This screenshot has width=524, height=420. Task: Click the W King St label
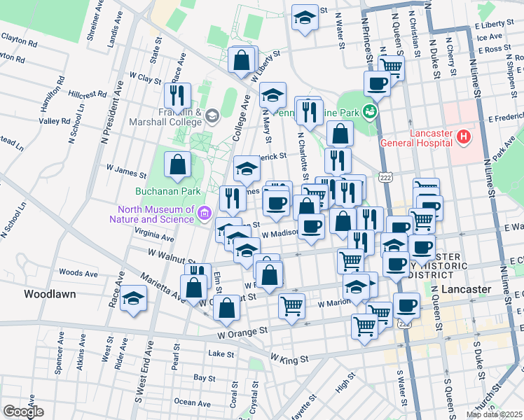pos(289,359)
